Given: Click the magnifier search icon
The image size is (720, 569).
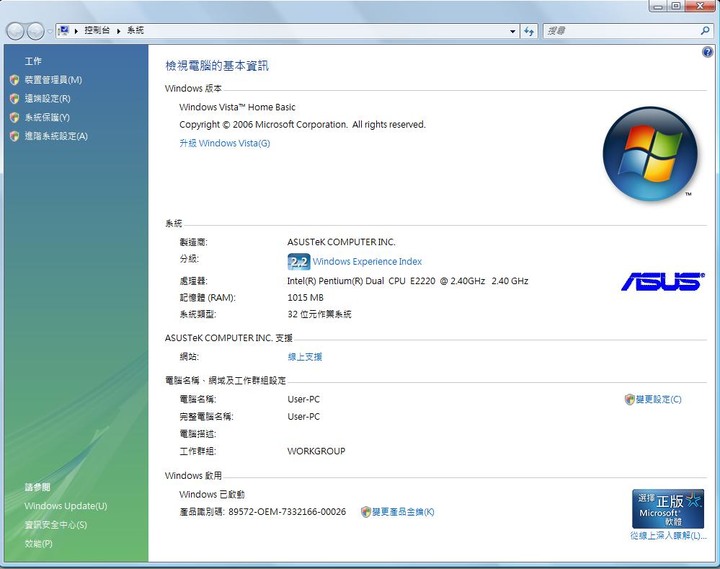Looking at the screenshot, I should point(705,31).
